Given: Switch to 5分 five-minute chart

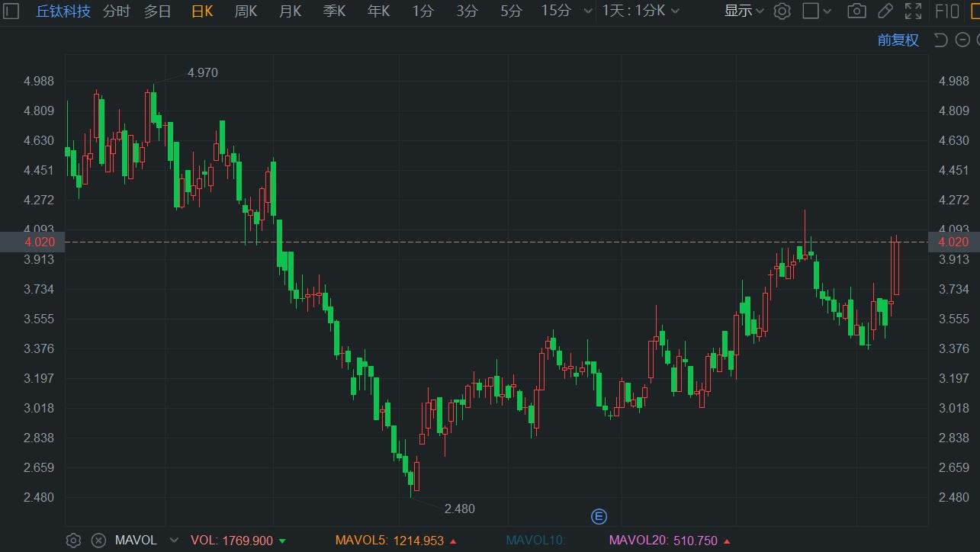Looking at the screenshot, I should pos(511,11).
